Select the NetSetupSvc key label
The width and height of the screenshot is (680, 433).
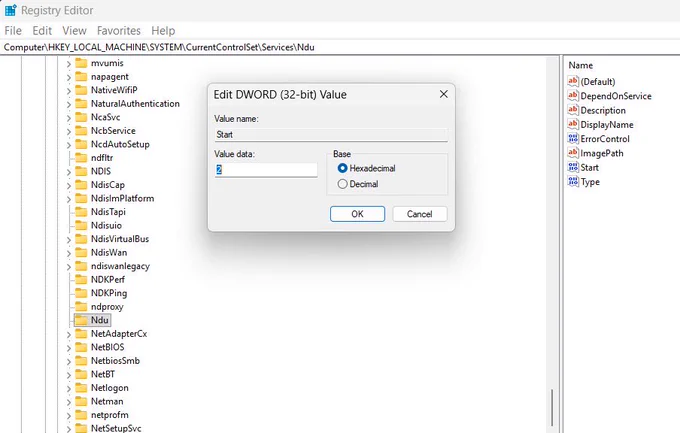click(x=116, y=428)
